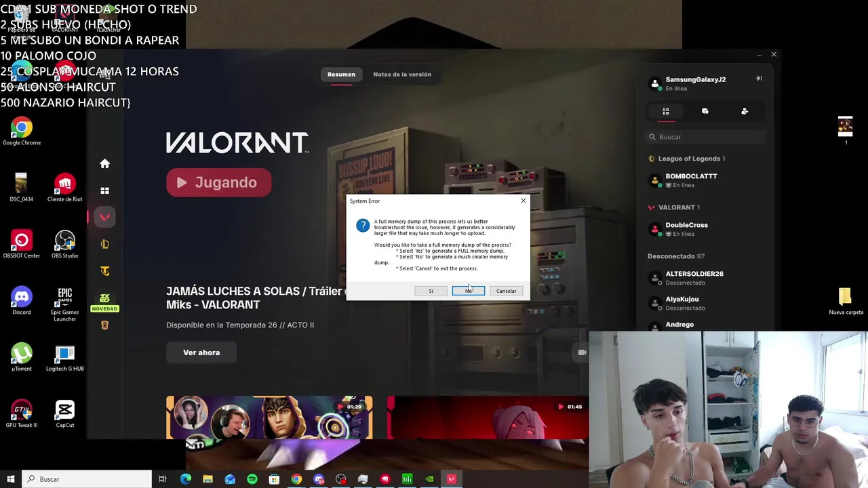Select friend AlyaKujou

tap(705, 303)
